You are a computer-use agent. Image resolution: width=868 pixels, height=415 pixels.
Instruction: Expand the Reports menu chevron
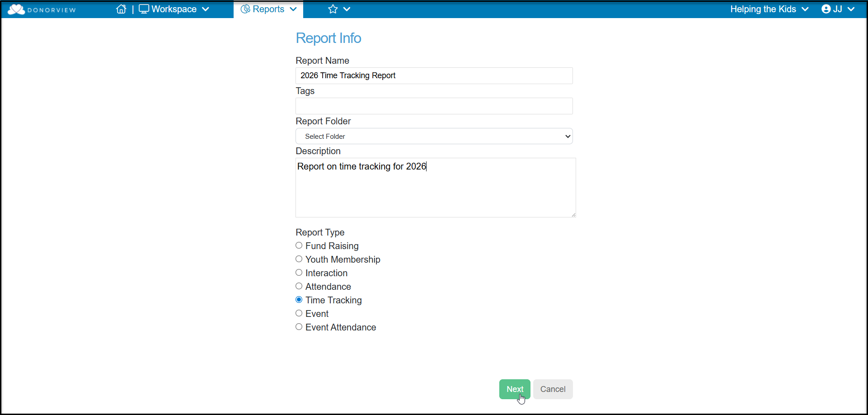293,9
